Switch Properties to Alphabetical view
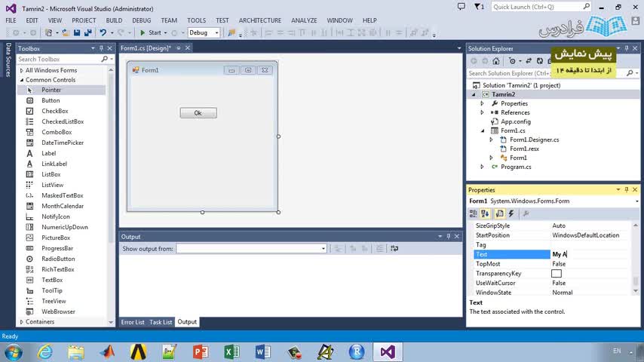Image resolution: width=644 pixels, height=362 pixels. pyautogui.click(x=485, y=213)
